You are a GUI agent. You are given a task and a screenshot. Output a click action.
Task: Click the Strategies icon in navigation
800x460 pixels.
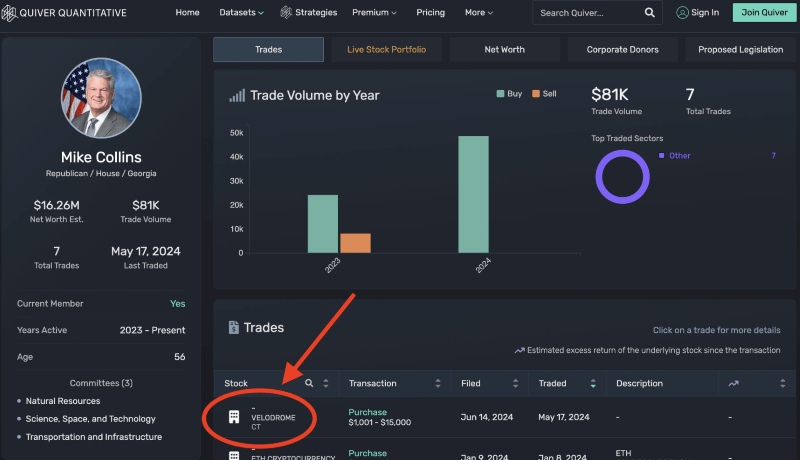286,12
